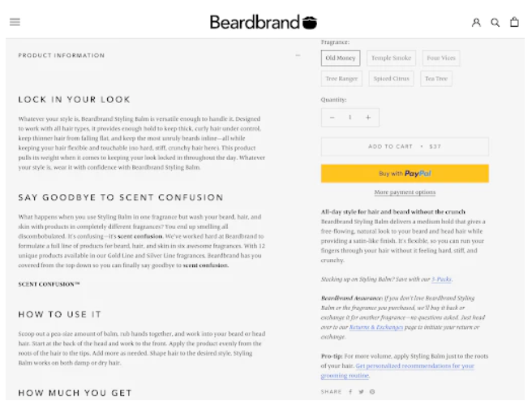Share on Facebook icon

[x=350, y=391]
